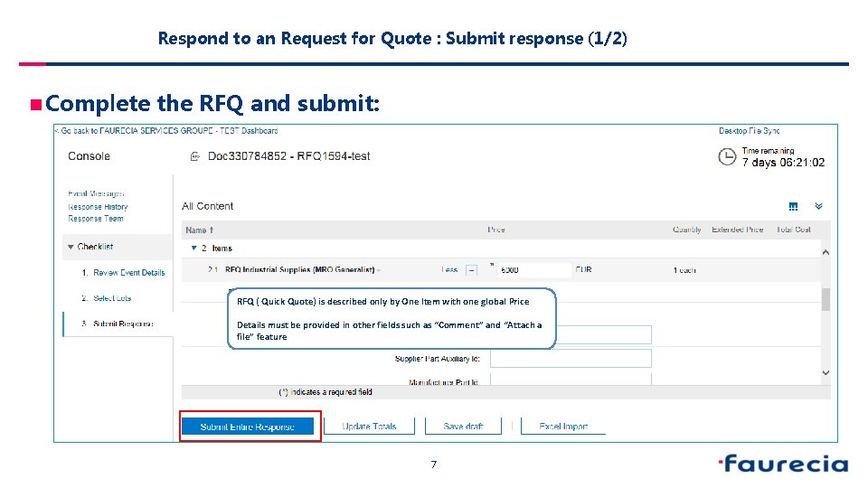Click the Total Cost column header

(793, 230)
